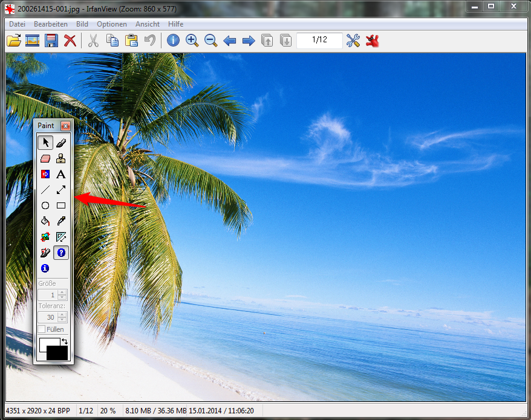Select the Ellipse drawing tool
This screenshot has width=531, height=420.
(45, 206)
